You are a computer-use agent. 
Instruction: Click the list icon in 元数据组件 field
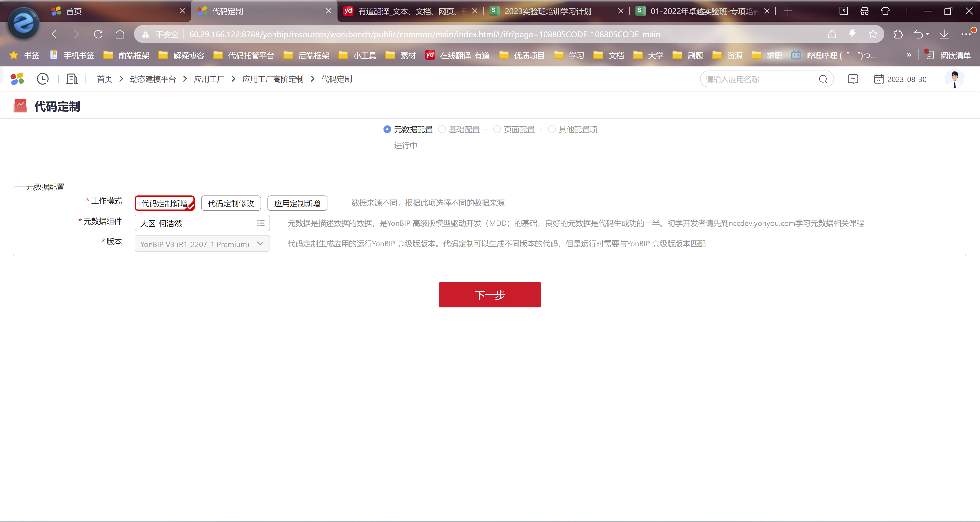point(261,223)
